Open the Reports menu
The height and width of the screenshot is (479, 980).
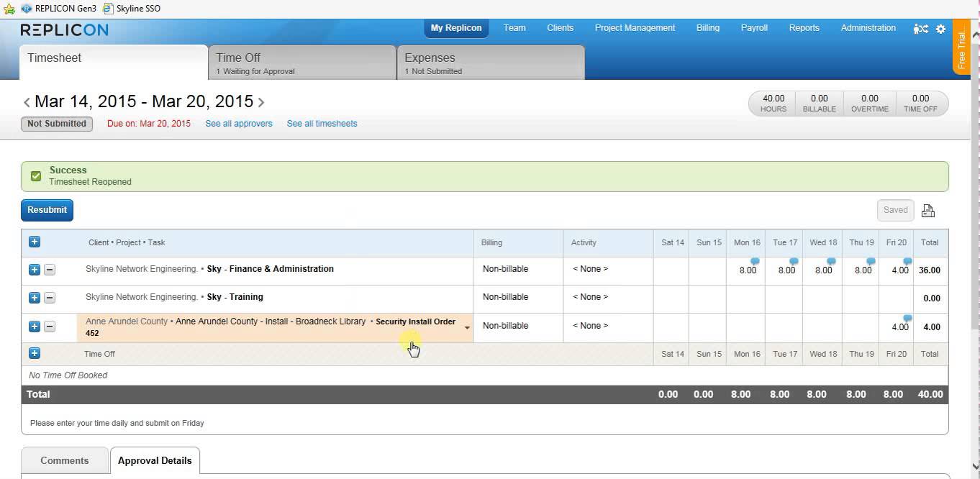pyautogui.click(x=804, y=28)
